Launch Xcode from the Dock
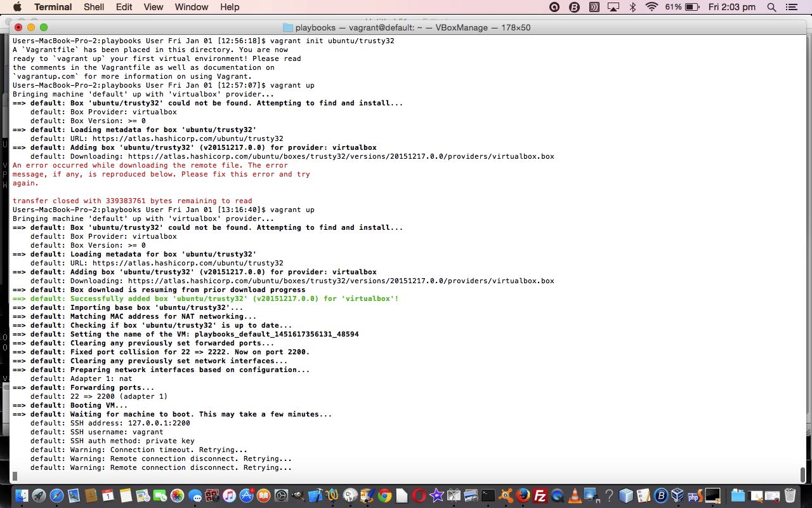This screenshot has width=812, height=508. coord(315,495)
